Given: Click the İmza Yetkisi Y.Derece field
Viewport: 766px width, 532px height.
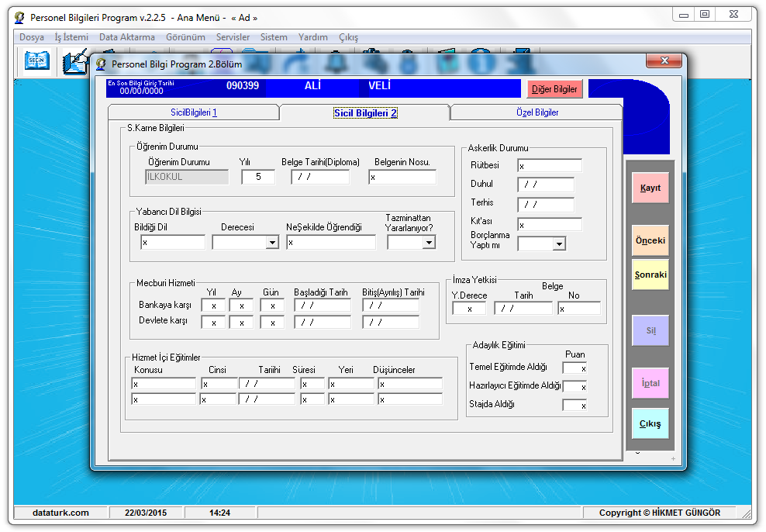Looking at the screenshot, I should (x=470, y=309).
